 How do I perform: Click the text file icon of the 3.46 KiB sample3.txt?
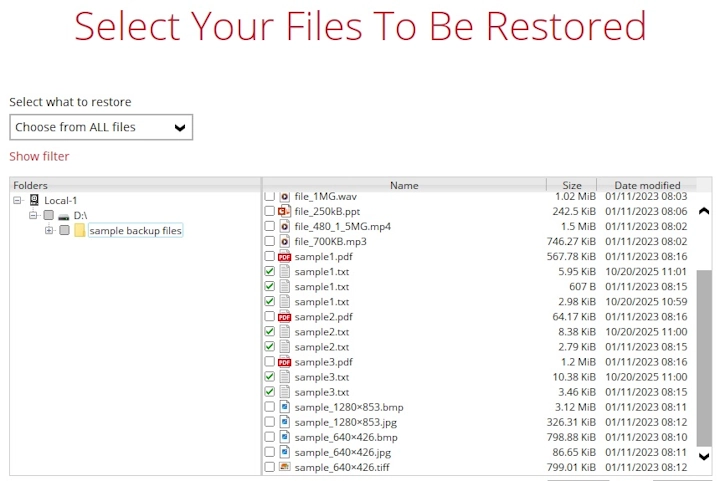285,392
